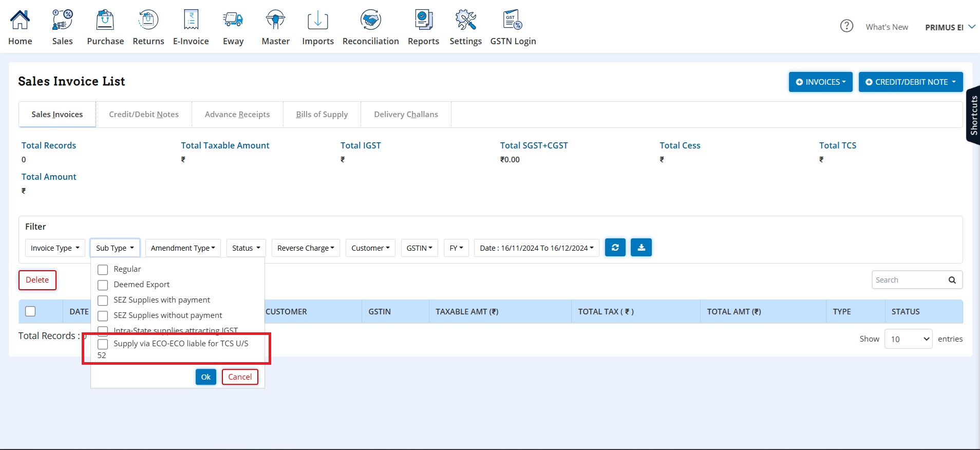Tick SEZ Supplies without payment checkbox
Screen dimensions: 980x450
(x=103, y=316)
